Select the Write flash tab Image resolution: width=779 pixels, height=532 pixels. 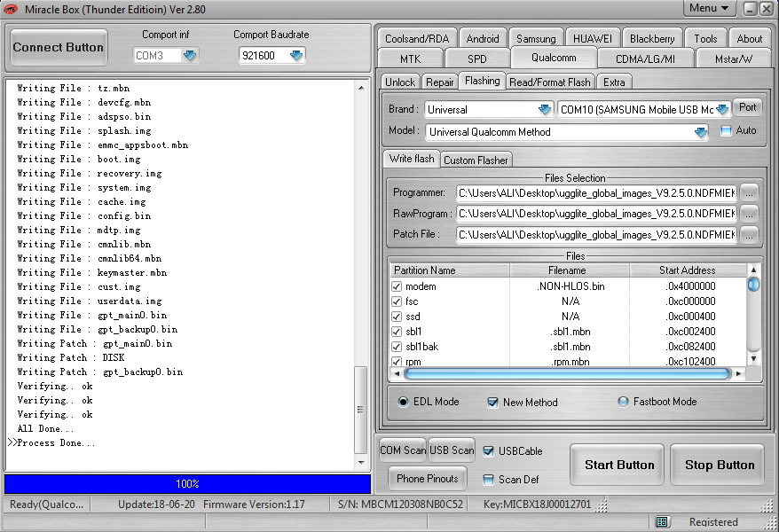tap(412, 159)
